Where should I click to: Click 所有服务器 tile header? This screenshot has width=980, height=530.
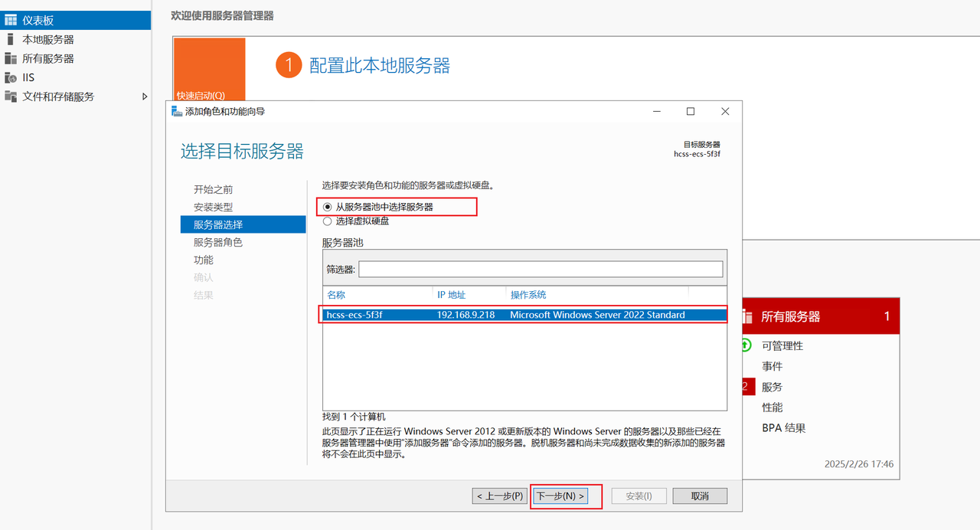click(821, 316)
